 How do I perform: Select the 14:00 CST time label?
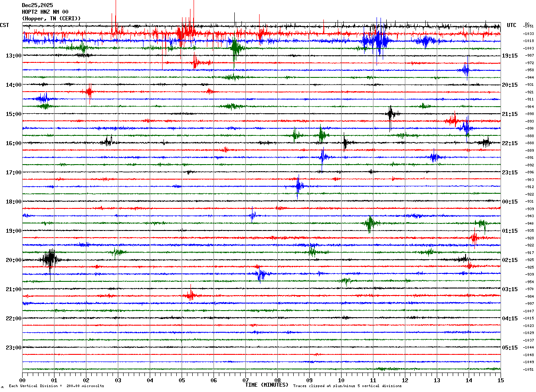coord(14,85)
